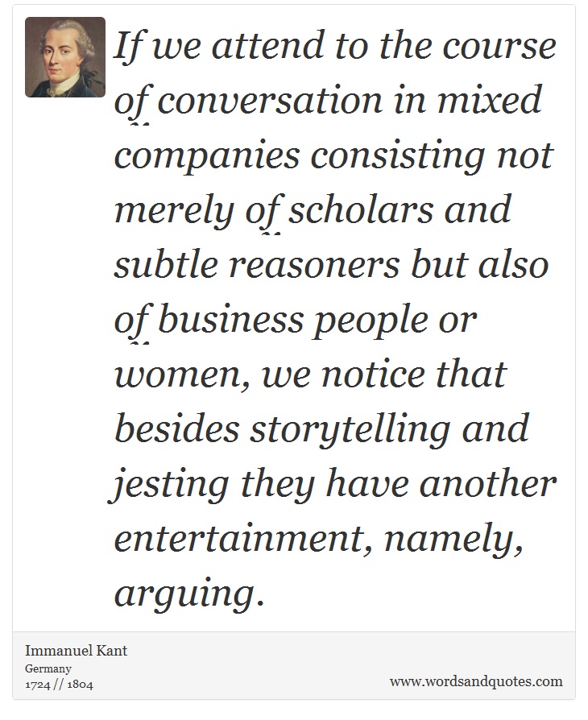Click the birth year 1724
Image resolution: width=588 pixels, height=720 pixels.
coord(38,685)
